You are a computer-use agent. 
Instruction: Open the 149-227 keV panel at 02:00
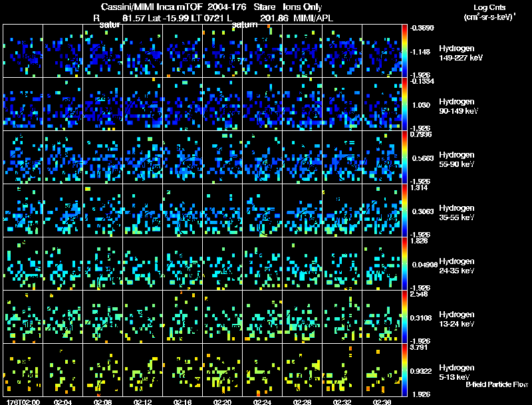[x=23, y=51]
